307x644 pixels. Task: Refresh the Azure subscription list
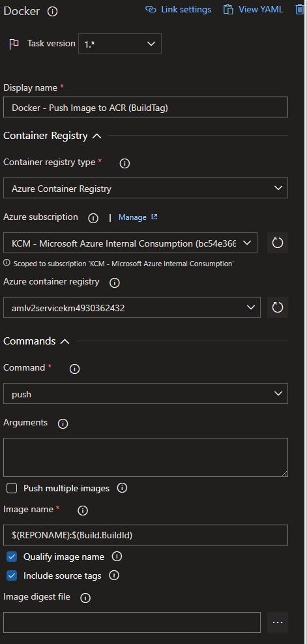pos(278,243)
